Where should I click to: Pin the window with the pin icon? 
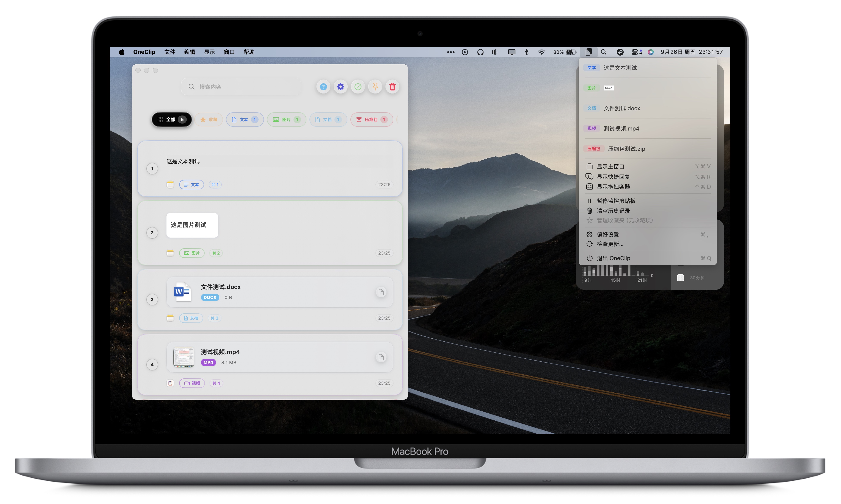point(375,87)
